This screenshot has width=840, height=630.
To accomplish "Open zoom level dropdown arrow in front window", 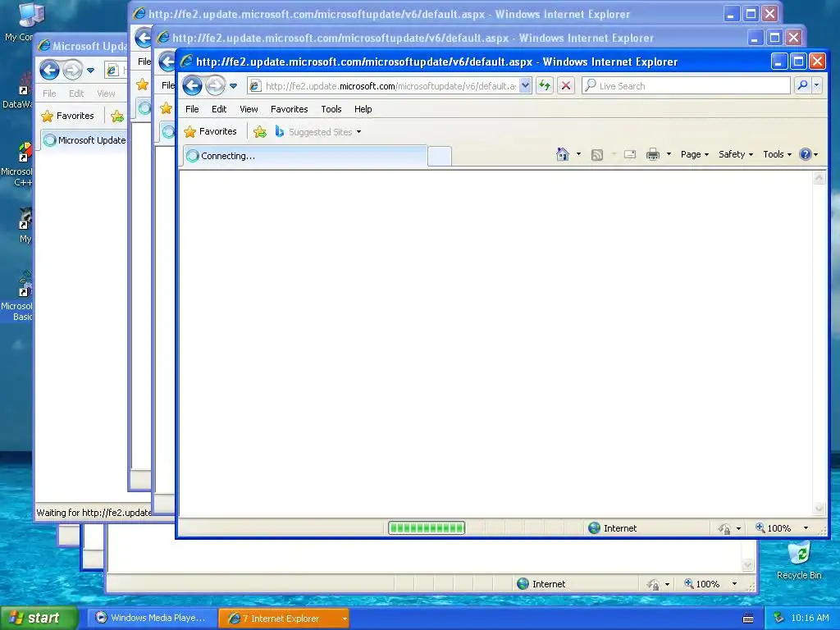I will tap(806, 528).
